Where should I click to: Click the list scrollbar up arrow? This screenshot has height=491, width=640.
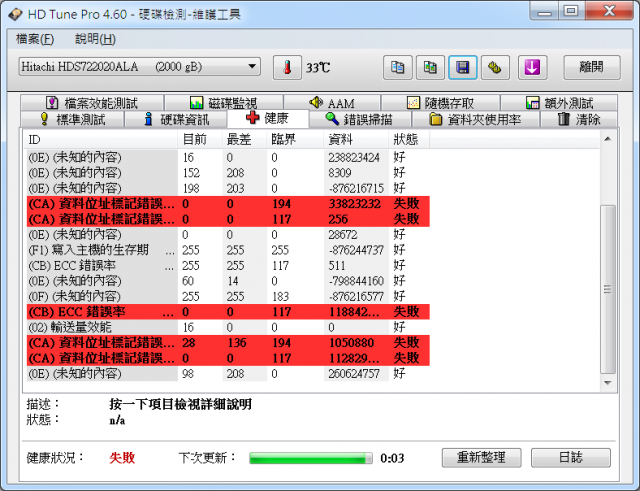608,140
